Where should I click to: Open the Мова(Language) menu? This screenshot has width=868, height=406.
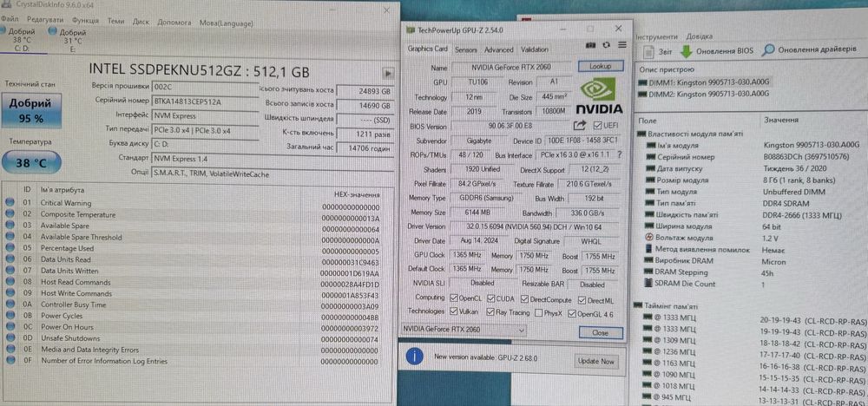[x=226, y=23]
